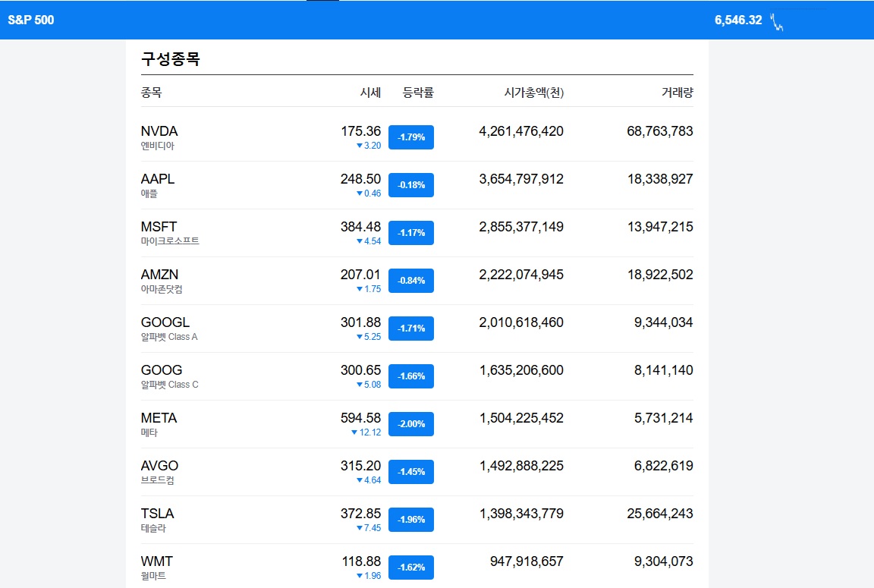Open the GOOG stock link

click(x=162, y=371)
